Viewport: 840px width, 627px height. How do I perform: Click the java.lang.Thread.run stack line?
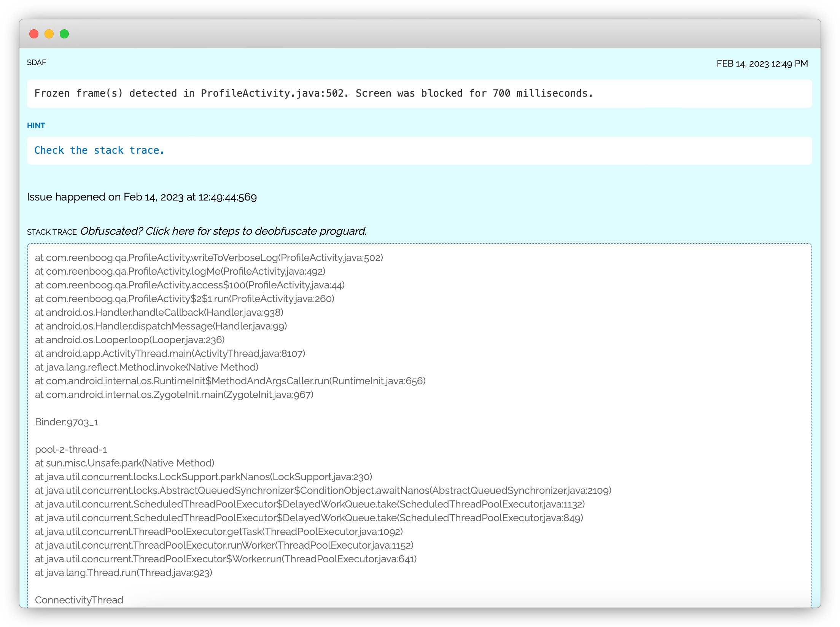(x=123, y=573)
